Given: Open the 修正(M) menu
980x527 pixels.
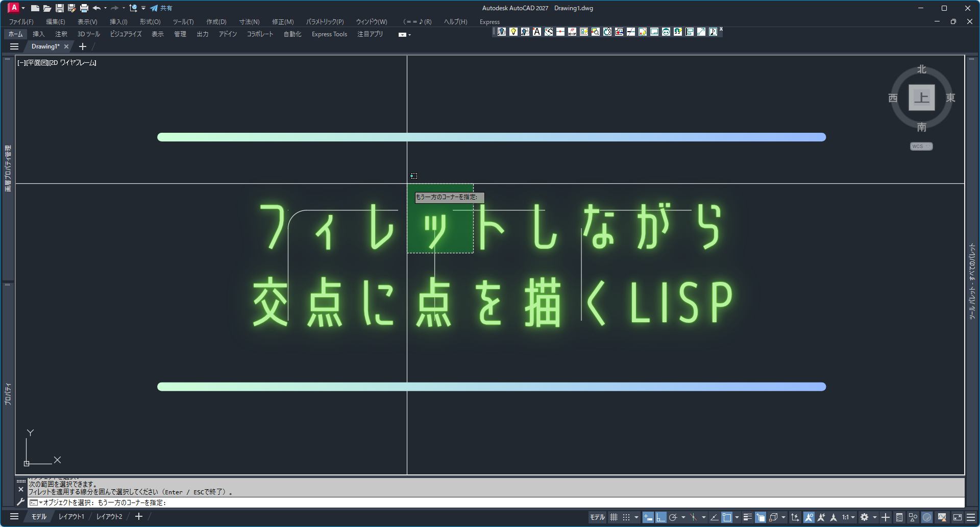Looking at the screenshot, I should (282, 22).
